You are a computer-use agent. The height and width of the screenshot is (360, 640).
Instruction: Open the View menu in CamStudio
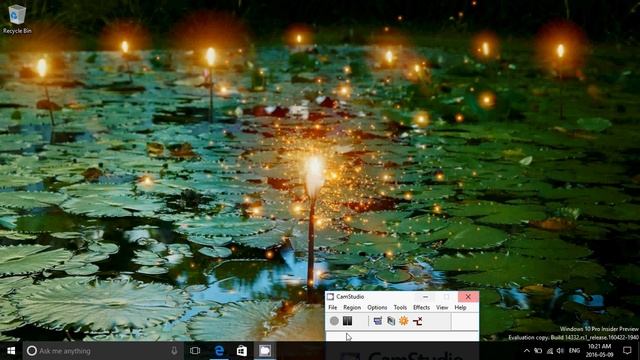pos(442,307)
